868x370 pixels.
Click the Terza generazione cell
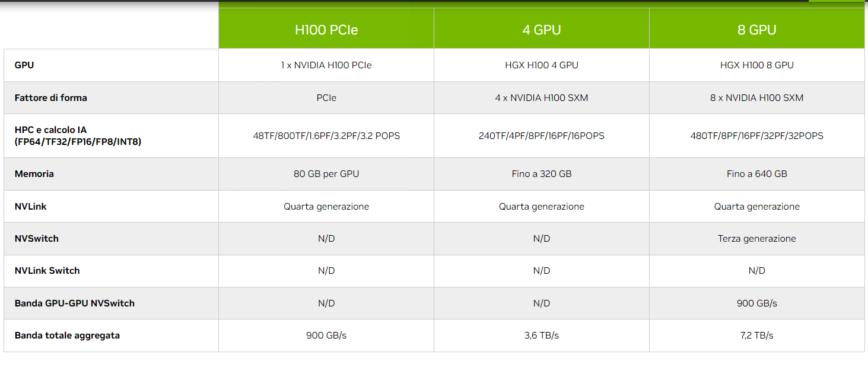coord(757,238)
